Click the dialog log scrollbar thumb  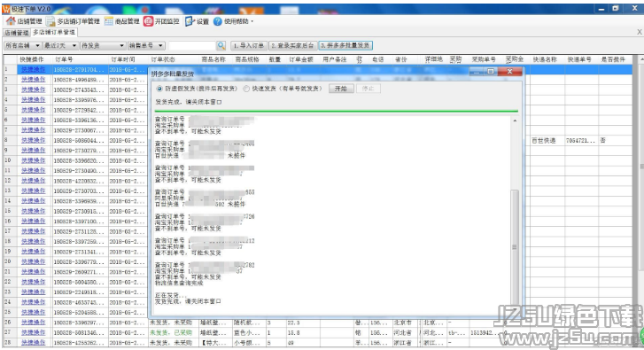(514, 246)
